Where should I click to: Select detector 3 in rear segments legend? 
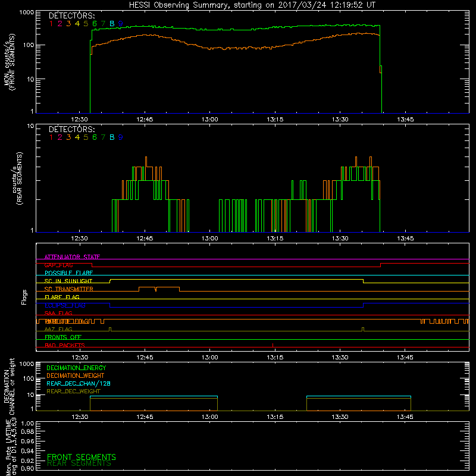pyautogui.click(x=68, y=137)
